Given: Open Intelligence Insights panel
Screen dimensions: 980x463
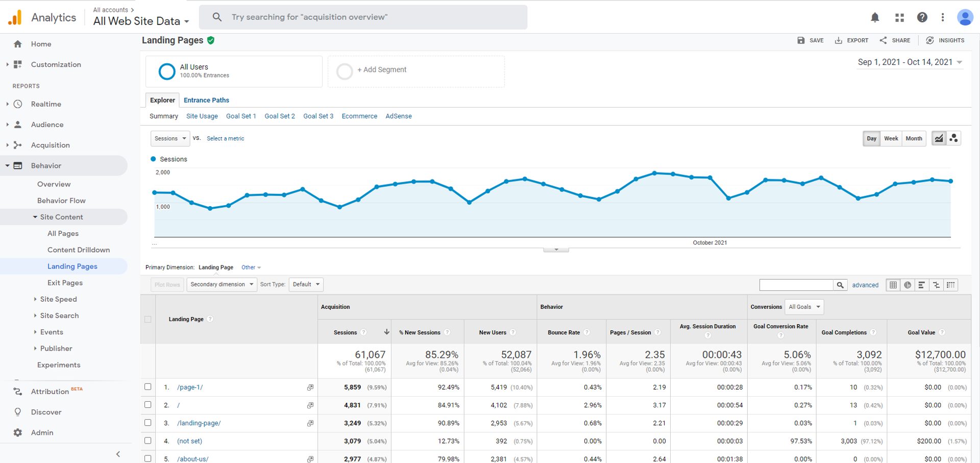Looking at the screenshot, I should pyautogui.click(x=945, y=40).
